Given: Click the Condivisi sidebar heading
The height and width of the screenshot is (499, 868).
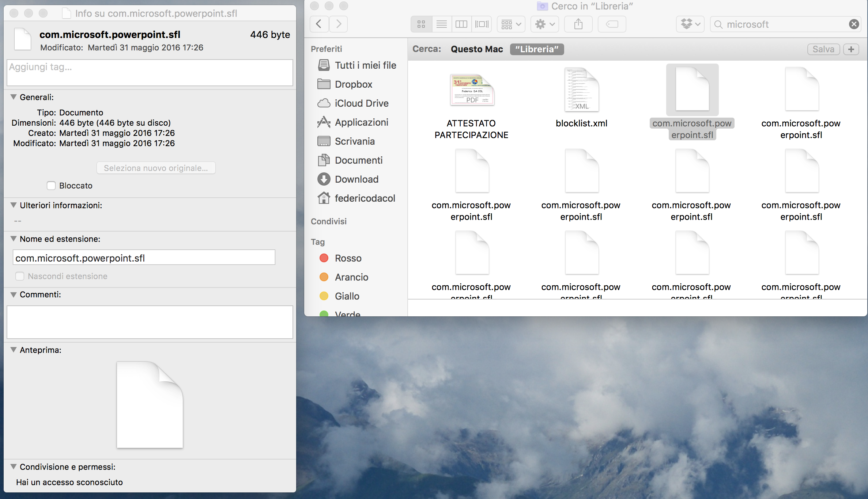Looking at the screenshot, I should [329, 221].
